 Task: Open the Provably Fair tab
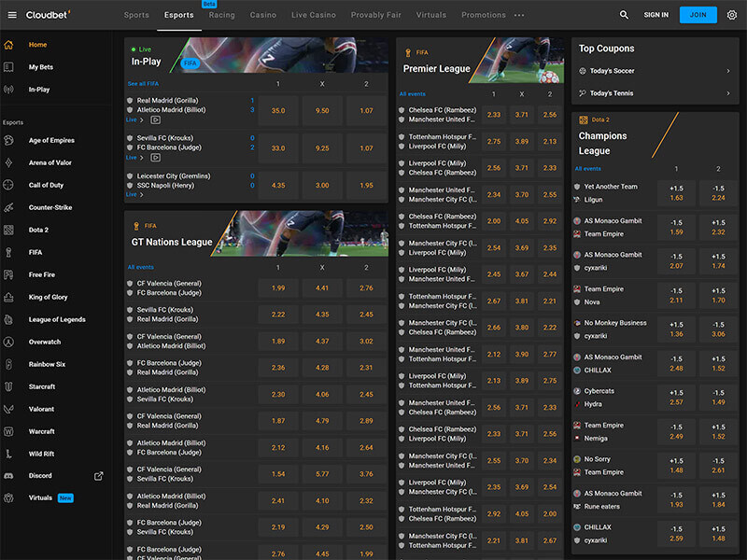click(376, 15)
